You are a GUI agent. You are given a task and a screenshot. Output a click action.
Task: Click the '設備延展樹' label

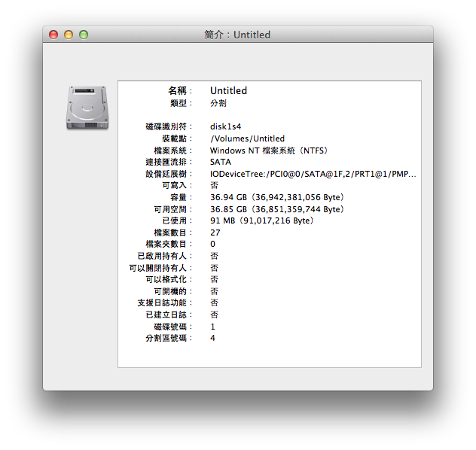point(169,174)
